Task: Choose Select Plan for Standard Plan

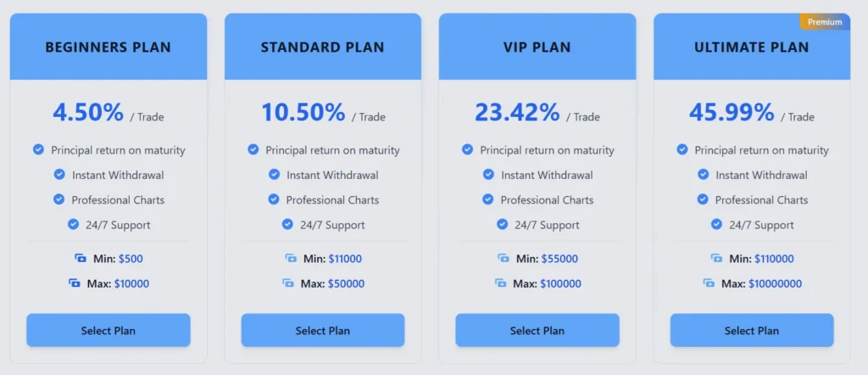Action: tap(322, 330)
